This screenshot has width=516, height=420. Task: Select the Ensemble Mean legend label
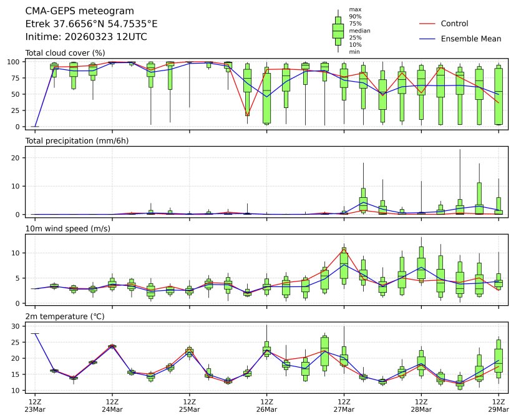(470, 39)
